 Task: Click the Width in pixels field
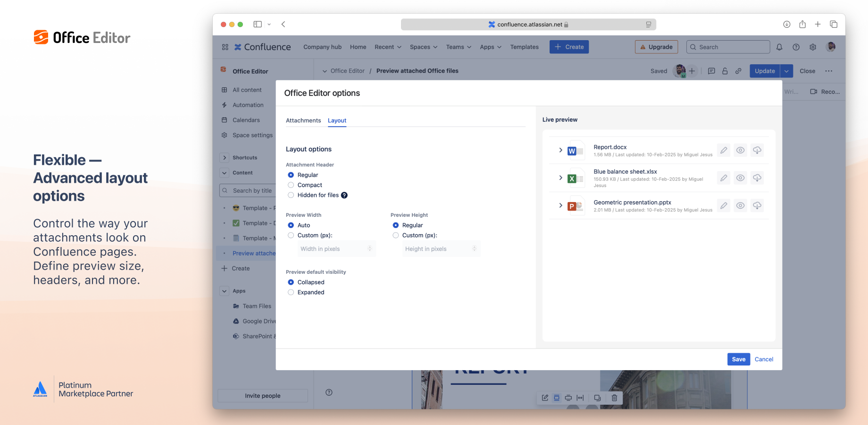[336, 249]
